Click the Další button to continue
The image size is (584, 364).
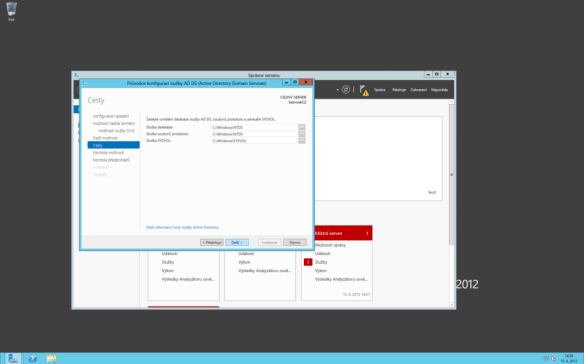(237, 243)
